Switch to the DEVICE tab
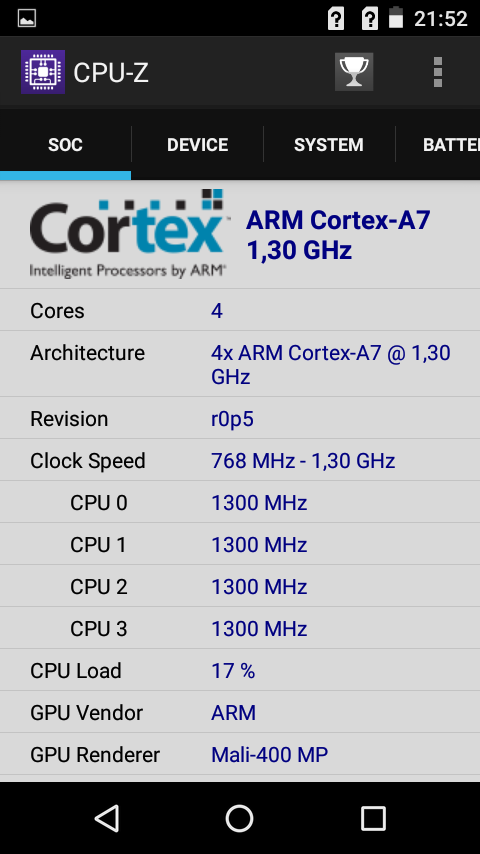The height and width of the screenshot is (854, 480). (197, 144)
